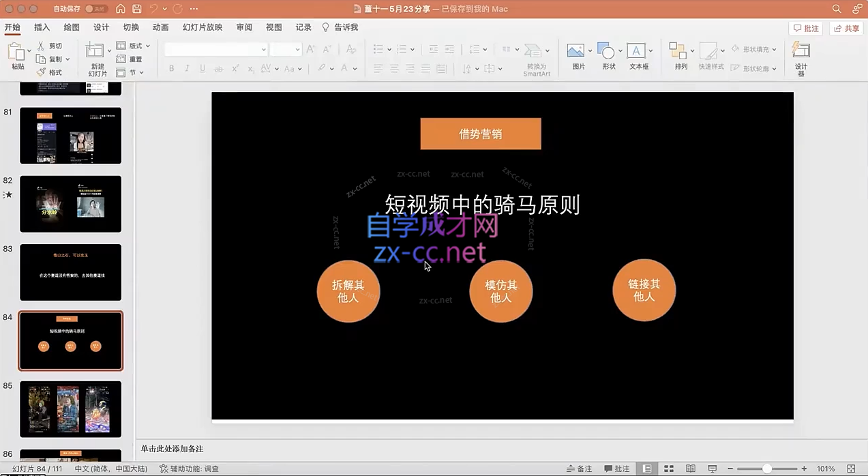Expand the 复制 copy dropdown arrow
Screen dimensions: 868x476
coord(68,59)
